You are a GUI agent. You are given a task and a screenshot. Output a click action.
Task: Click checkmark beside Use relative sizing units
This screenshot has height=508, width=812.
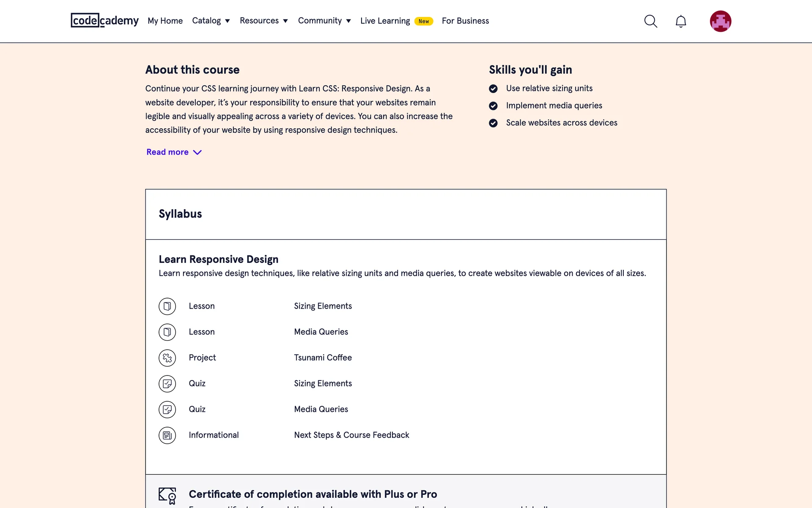(x=493, y=88)
